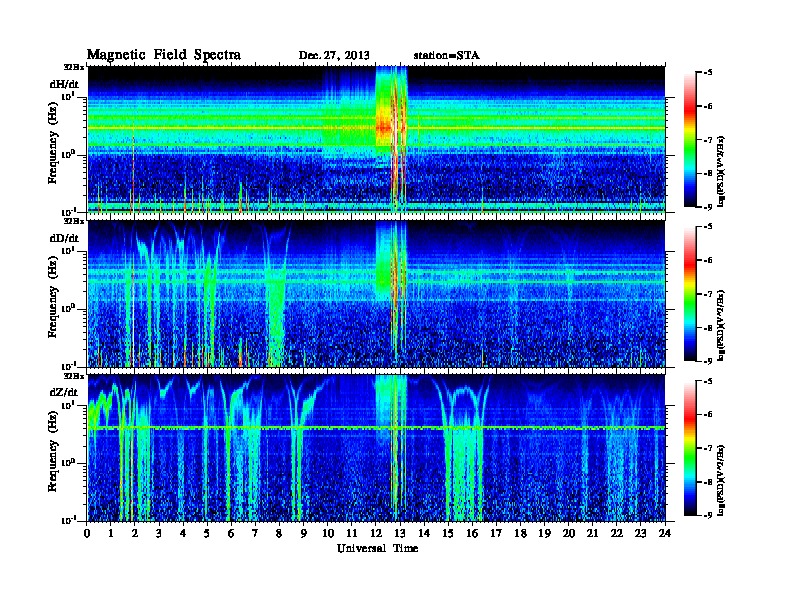
Task: Click hour tick label "16" on time axis
Action: click(x=472, y=533)
